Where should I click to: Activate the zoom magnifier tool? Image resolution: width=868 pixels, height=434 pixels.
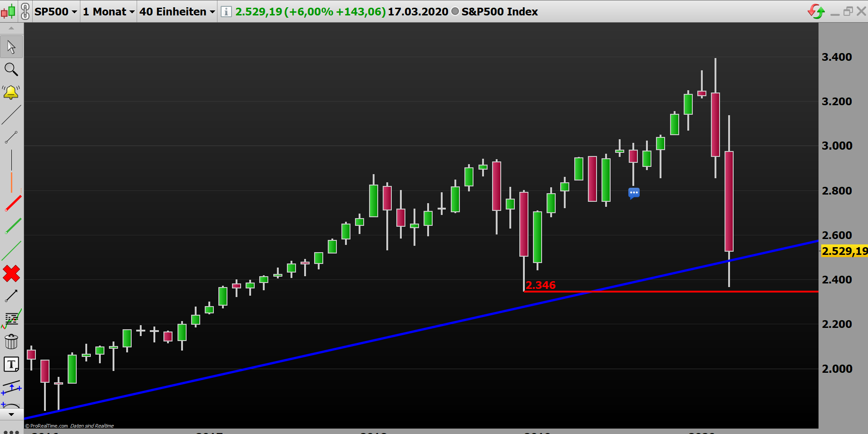point(11,69)
